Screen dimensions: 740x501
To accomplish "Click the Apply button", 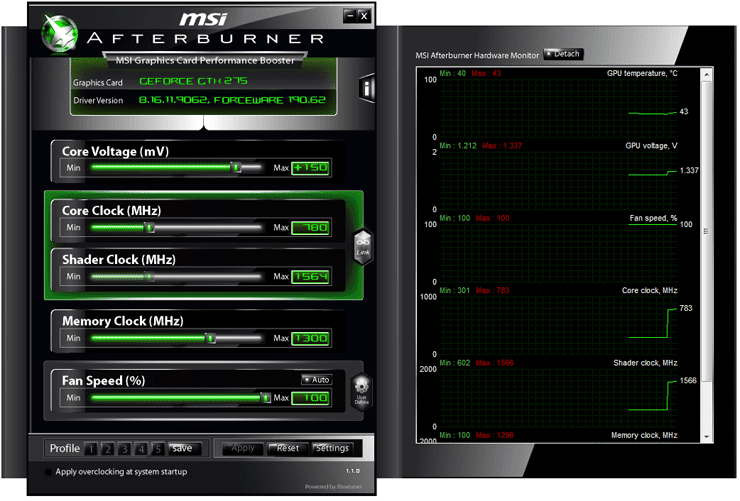I will click(243, 448).
